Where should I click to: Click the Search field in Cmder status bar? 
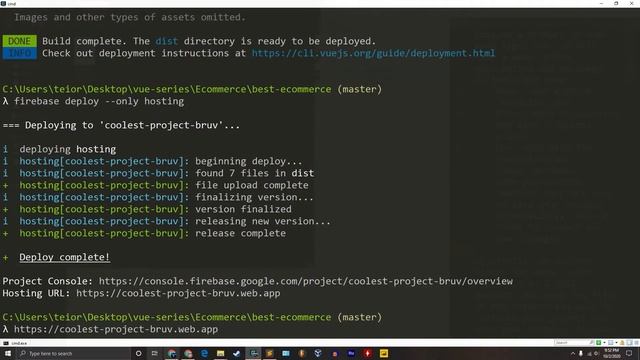(x=573, y=342)
